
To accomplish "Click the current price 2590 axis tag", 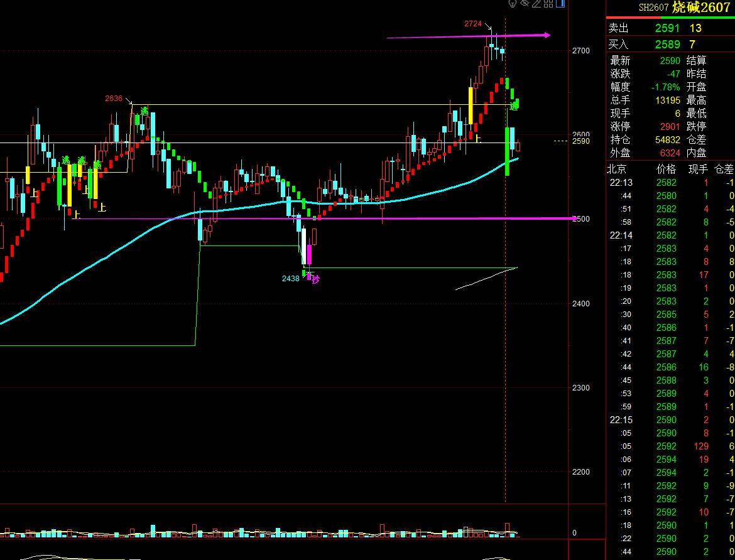I will pos(581,141).
